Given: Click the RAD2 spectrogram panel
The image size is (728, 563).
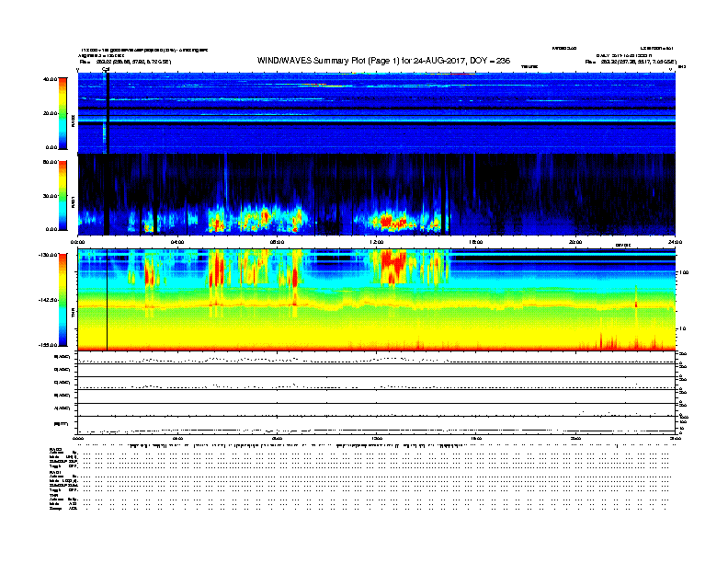Looking at the screenshot, I should click(x=377, y=113).
